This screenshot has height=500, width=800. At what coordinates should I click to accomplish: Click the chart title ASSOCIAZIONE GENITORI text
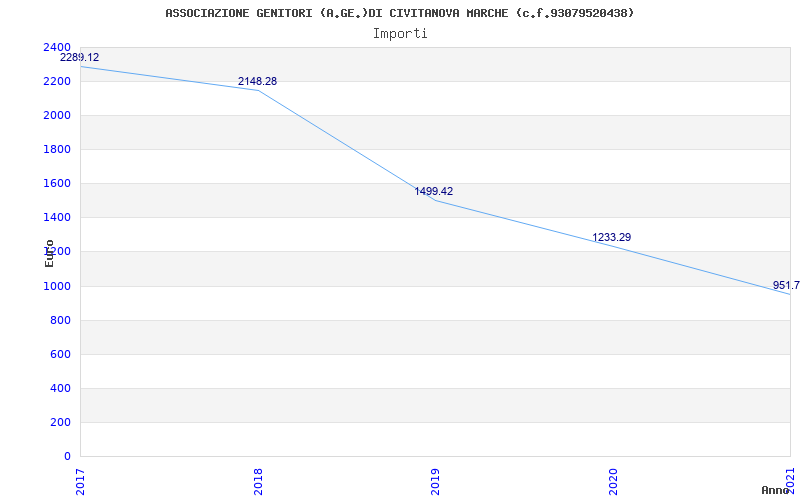click(x=399, y=13)
